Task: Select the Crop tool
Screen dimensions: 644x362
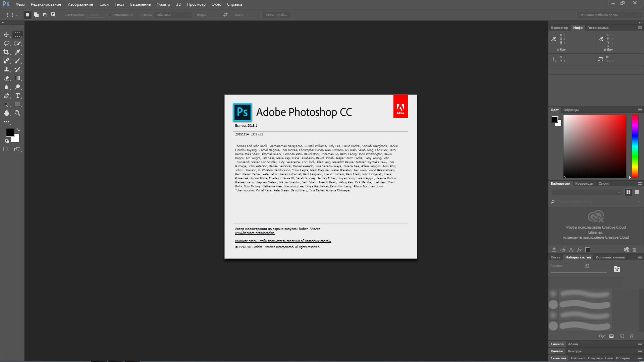Action: point(6,52)
